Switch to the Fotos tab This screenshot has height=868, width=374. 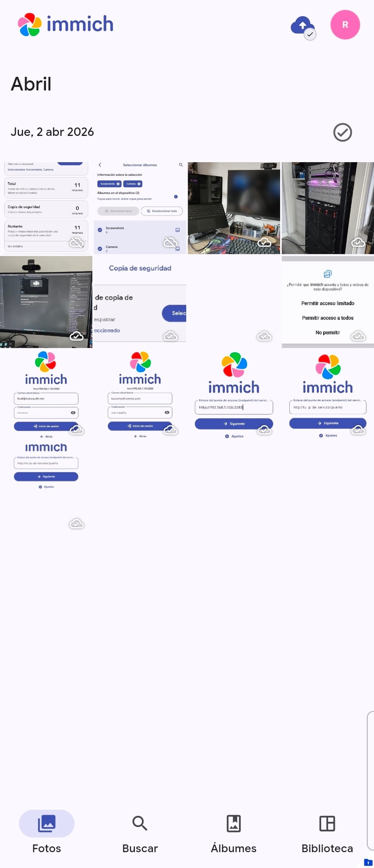[x=47, y=832]
